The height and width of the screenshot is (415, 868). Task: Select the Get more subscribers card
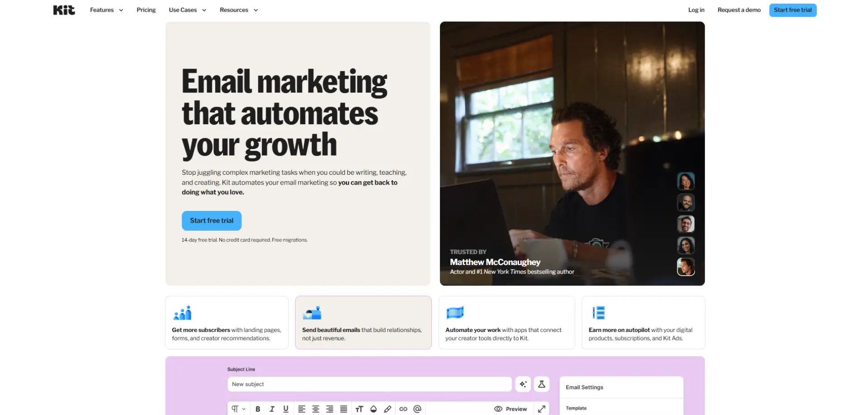coord(227,322)
